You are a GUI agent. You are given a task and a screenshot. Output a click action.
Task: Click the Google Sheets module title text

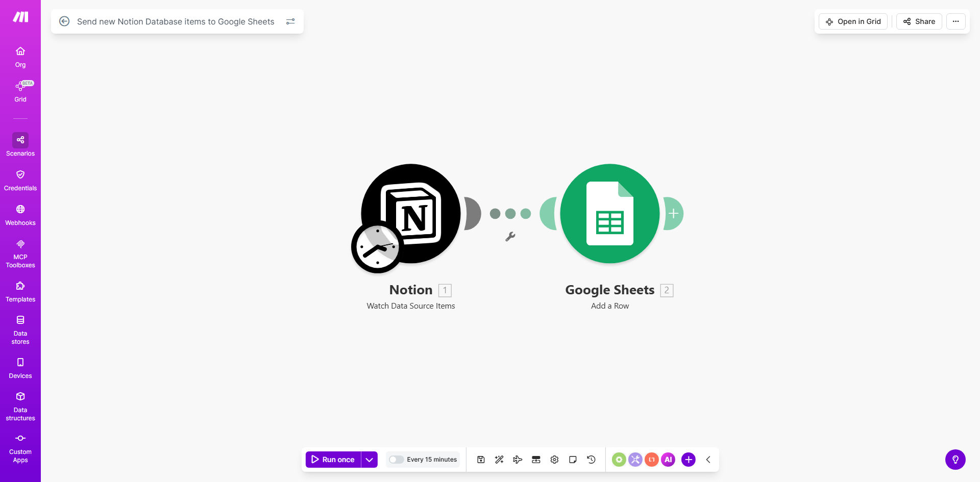[x=610, y=290]
